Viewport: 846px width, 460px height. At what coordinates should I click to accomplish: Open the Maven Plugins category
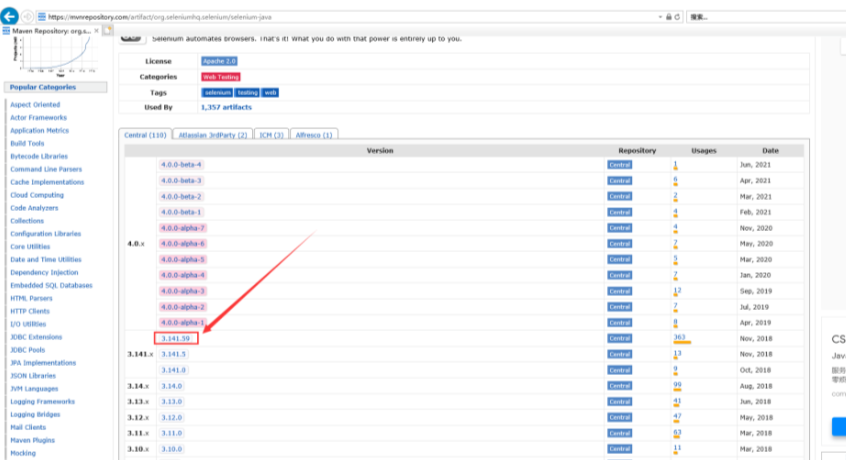32,440
